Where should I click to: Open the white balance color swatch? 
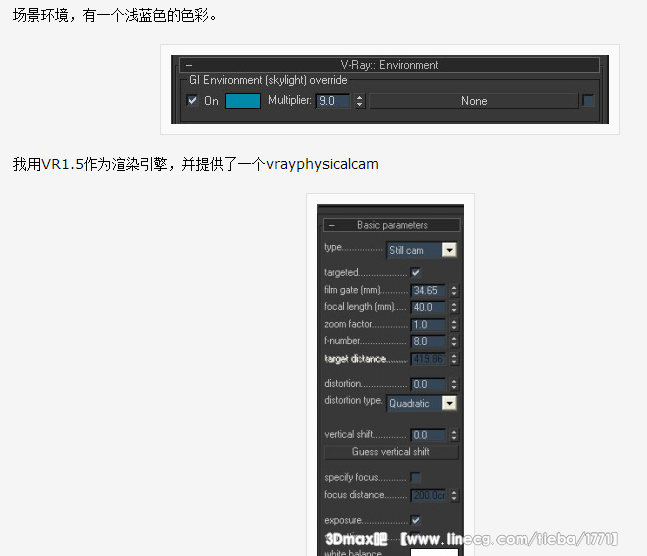[x=434, y=552]
